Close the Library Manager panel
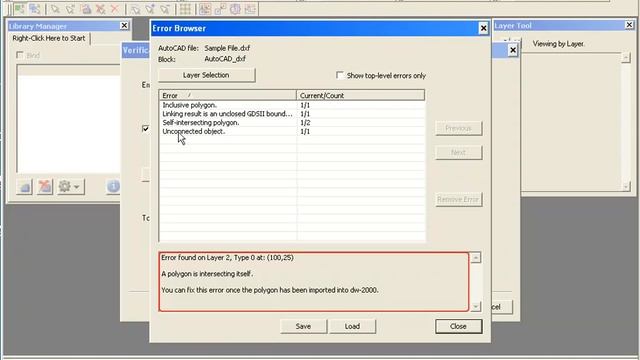 click(x=124, y=26)
